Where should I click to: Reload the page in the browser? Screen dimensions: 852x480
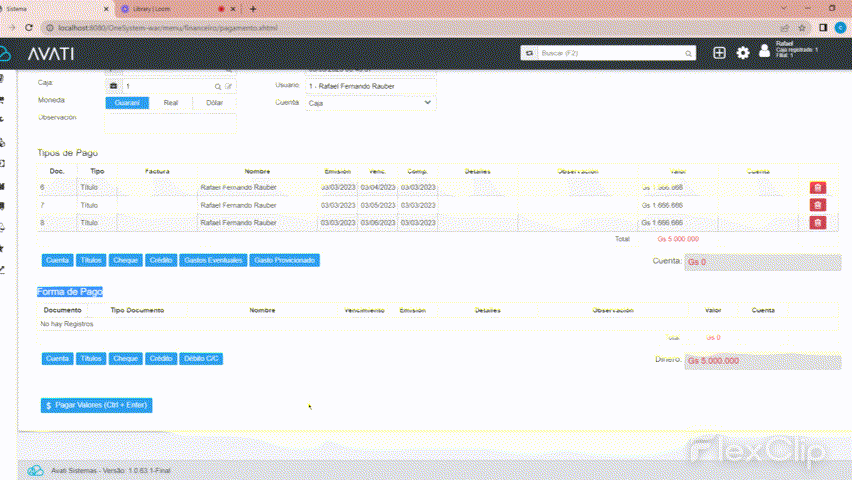coord(29,28)
